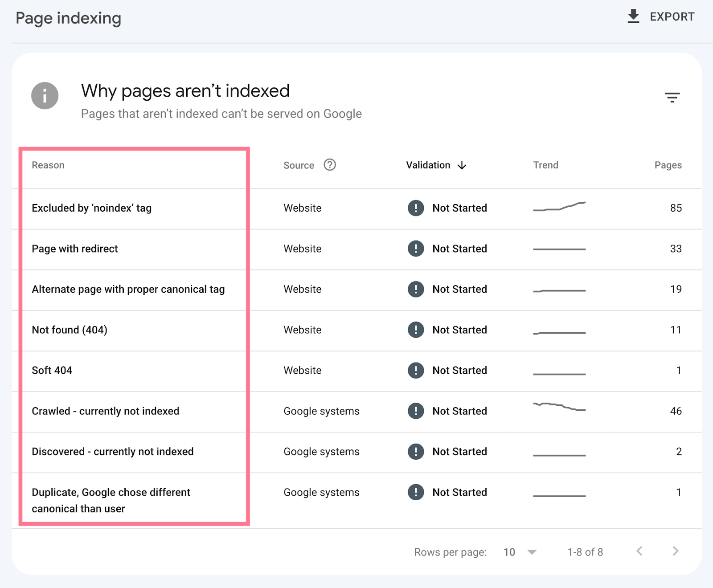The height and width of the screenshot is (588, 713).
Task: Click the info icon beside the report title
Action: pyautogui.click(x=45, y=95)
